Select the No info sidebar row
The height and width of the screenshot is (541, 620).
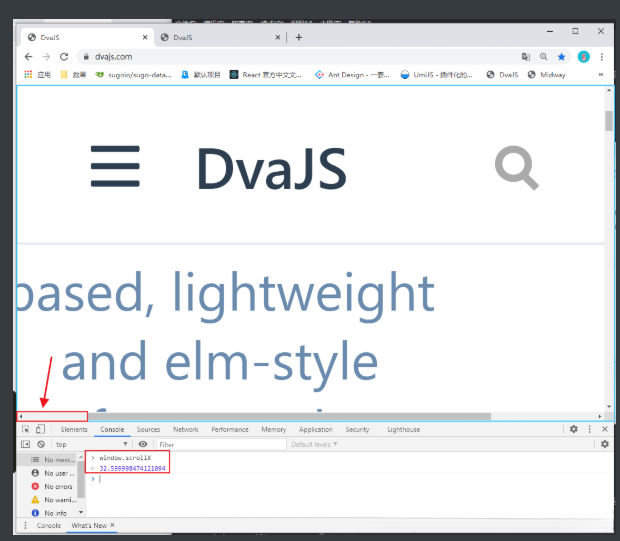click(49, 513)
